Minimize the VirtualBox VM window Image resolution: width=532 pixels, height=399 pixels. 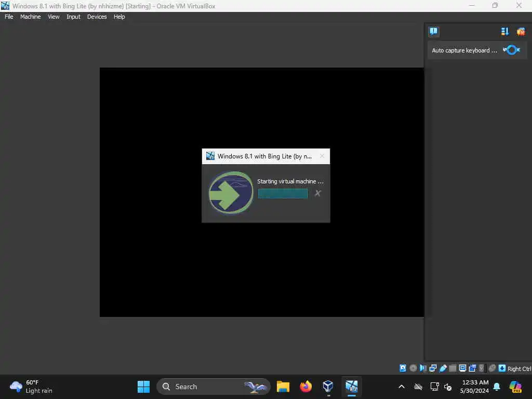[x=472, y=5]
